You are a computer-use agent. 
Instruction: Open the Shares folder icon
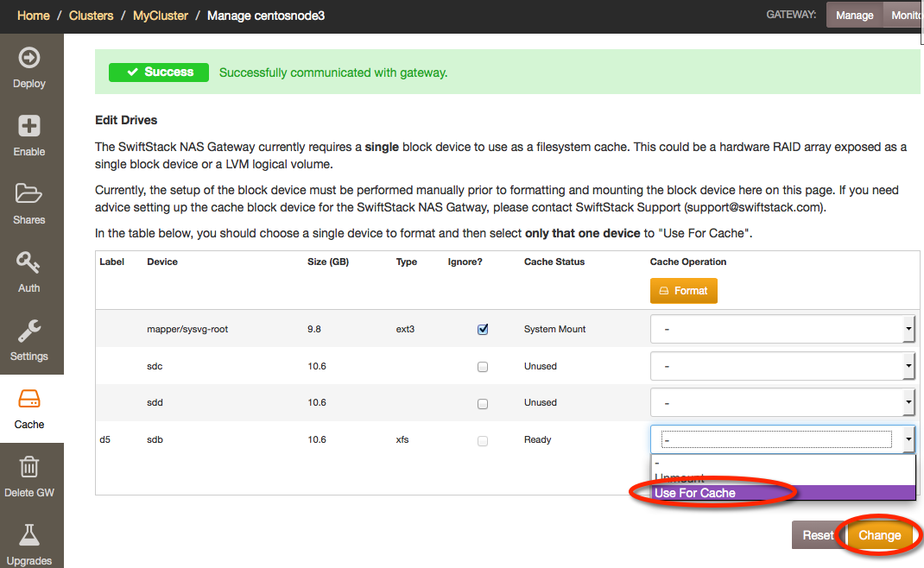click(28, 193)
